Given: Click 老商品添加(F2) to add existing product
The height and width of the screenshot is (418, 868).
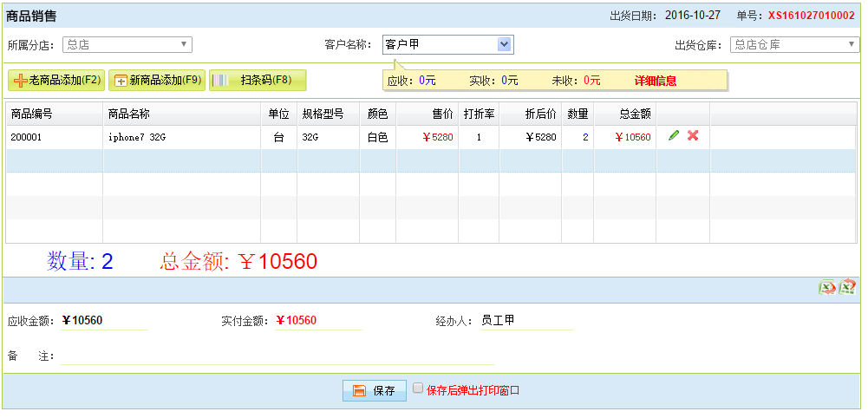Looking at the screenshot, I should (x=55, y=81).
